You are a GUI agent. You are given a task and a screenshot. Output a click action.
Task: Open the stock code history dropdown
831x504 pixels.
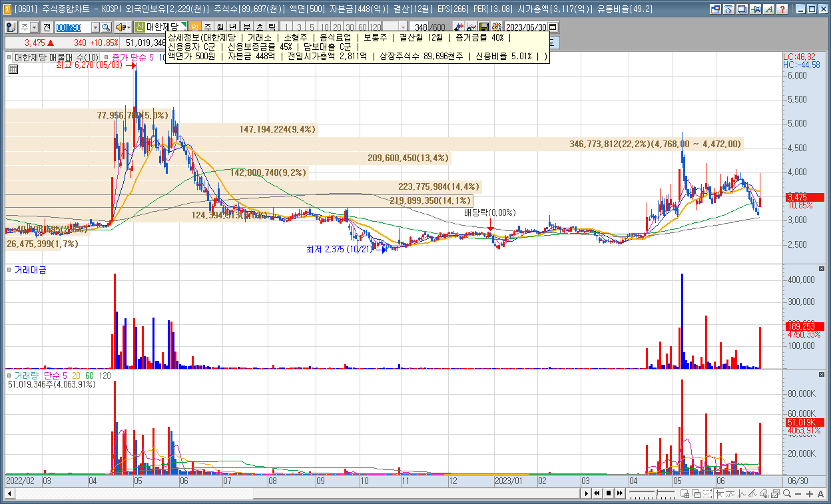[95, 27]
